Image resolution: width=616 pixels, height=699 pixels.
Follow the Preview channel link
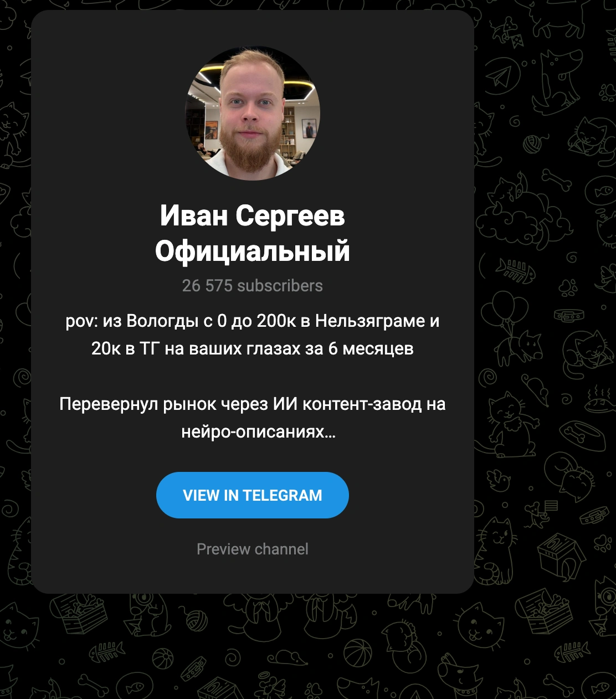(x=253, y=549)
